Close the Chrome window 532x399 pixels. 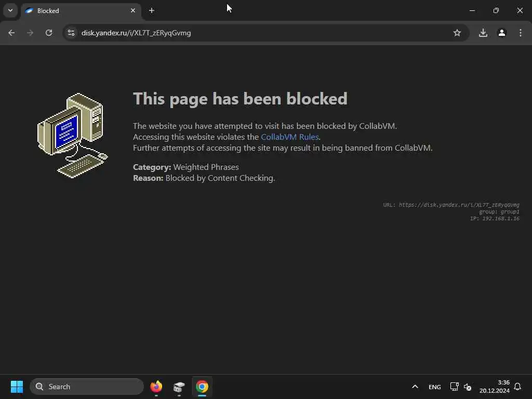(520, 10)
